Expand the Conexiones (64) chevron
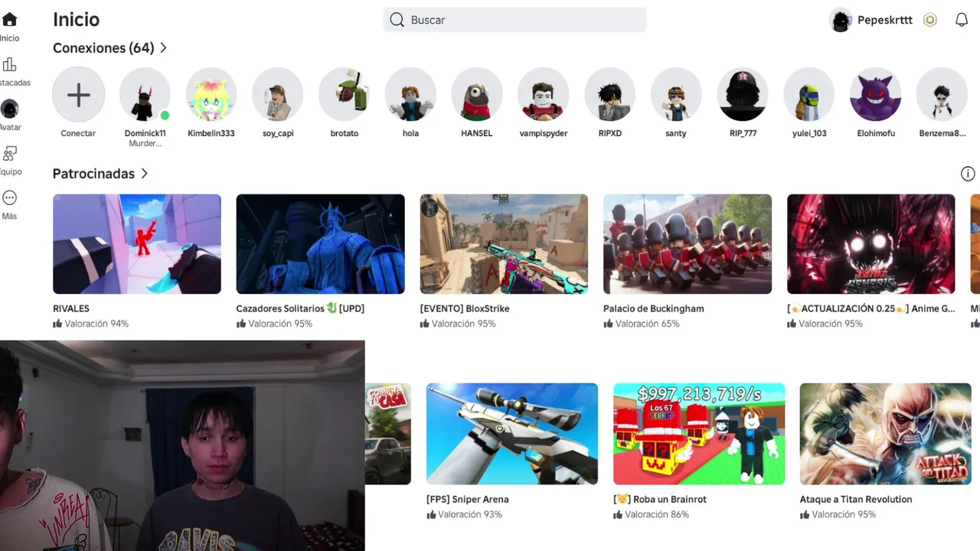Screen dimensions: 980x551 163,48
